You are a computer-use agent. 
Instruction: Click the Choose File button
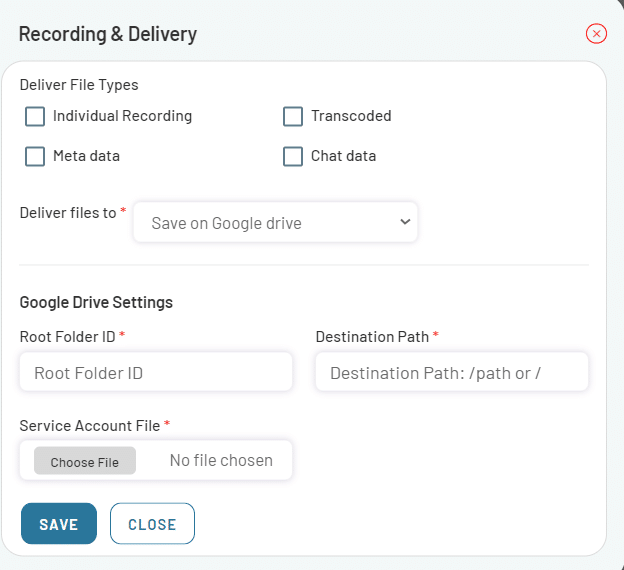pyautogui.click(x=85, y=461)
